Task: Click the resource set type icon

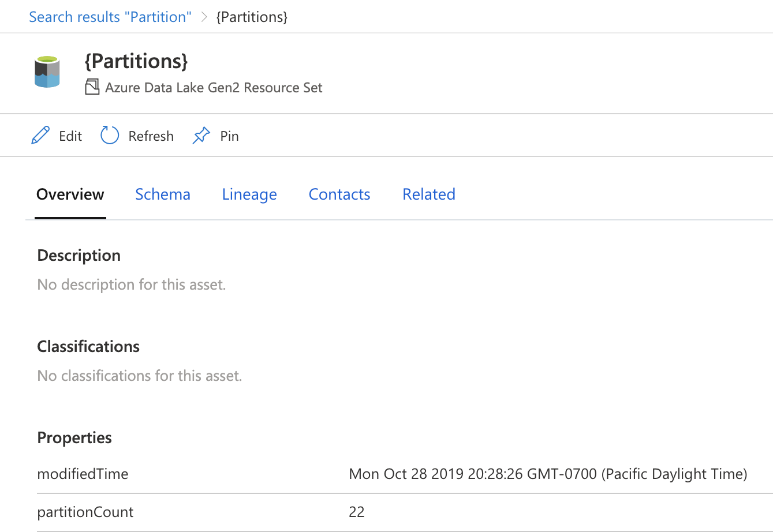Action: point(92,88)
